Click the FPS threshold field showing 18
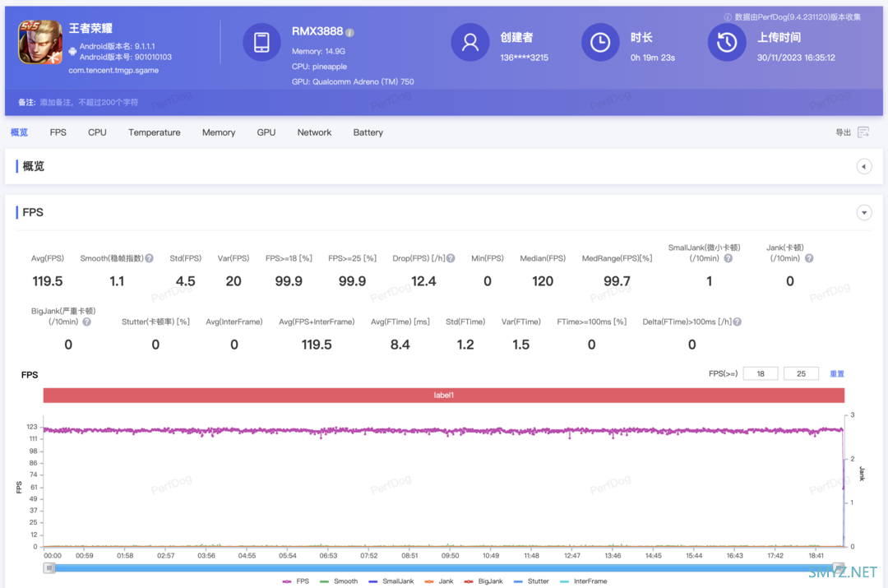The height and width of the screenshot is (588, 888). click(x=761, y=374)
